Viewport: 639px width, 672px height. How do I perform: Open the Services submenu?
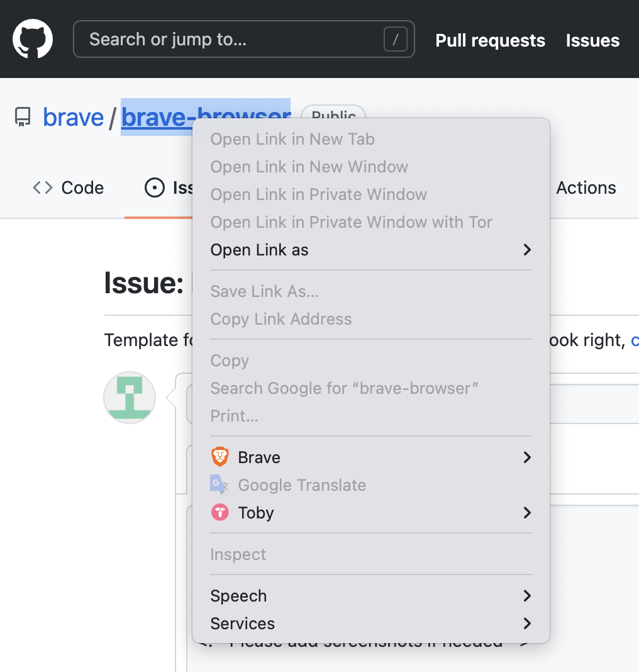pyautogui.click(x=242, y=624)
